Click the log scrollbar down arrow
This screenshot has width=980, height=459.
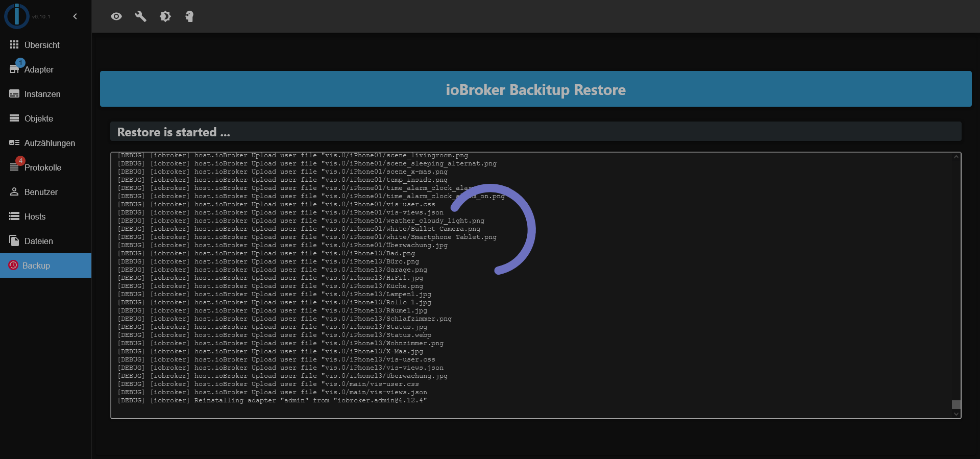(956, 414)
